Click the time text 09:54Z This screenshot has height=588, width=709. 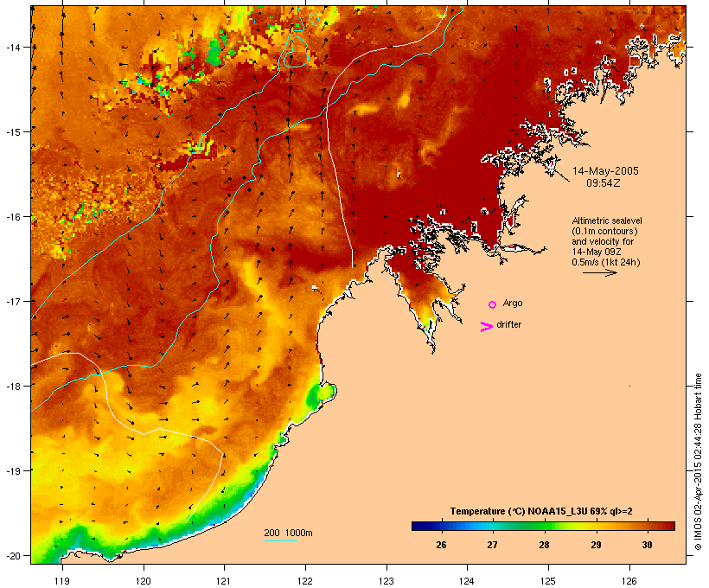click(604, 183)
